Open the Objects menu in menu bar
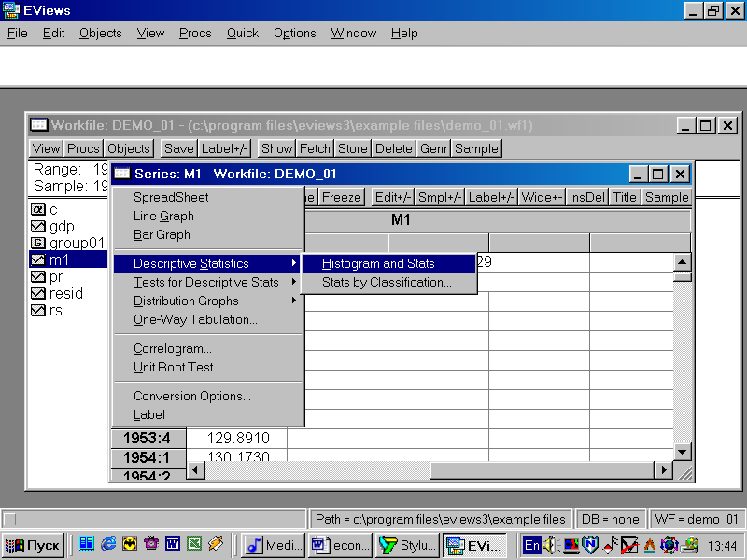 101,34
